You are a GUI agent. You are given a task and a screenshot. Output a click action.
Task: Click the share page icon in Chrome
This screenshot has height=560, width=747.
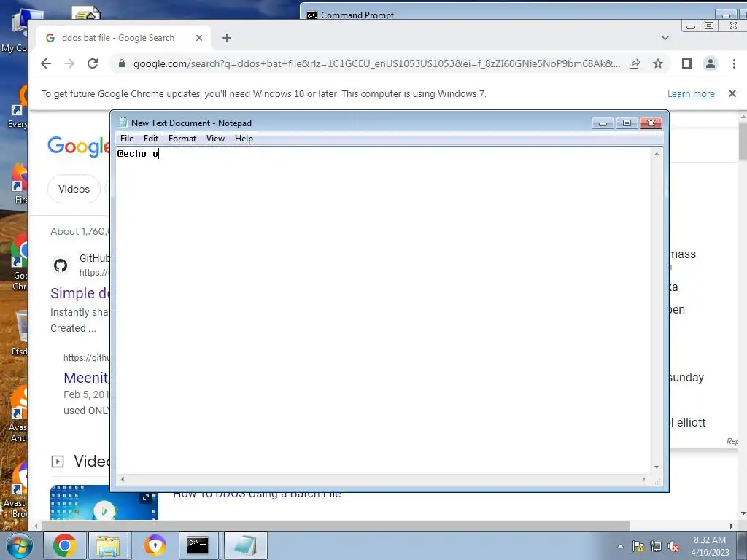[635, 64]
